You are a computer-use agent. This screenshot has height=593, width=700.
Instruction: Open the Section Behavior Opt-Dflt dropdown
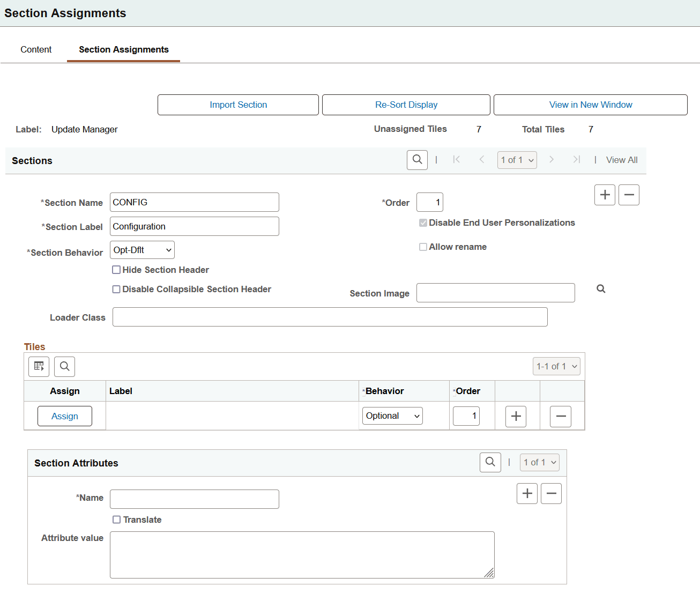(x=142, y=249)
